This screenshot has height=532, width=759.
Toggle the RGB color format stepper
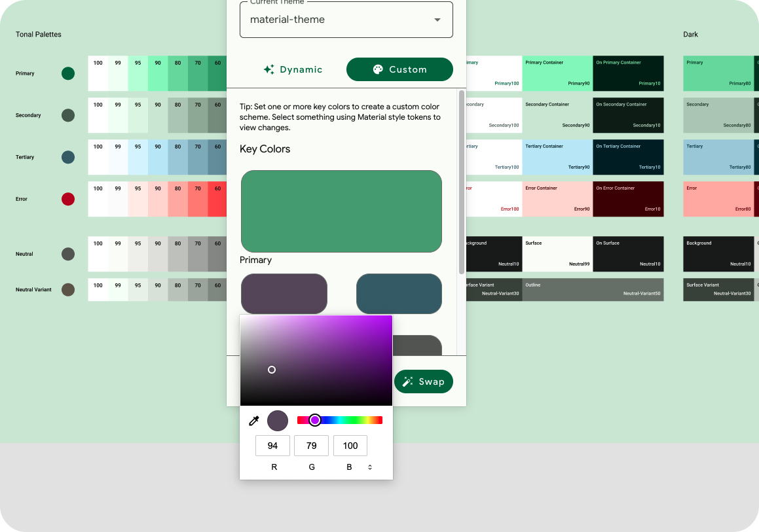(x=370, y=467)
